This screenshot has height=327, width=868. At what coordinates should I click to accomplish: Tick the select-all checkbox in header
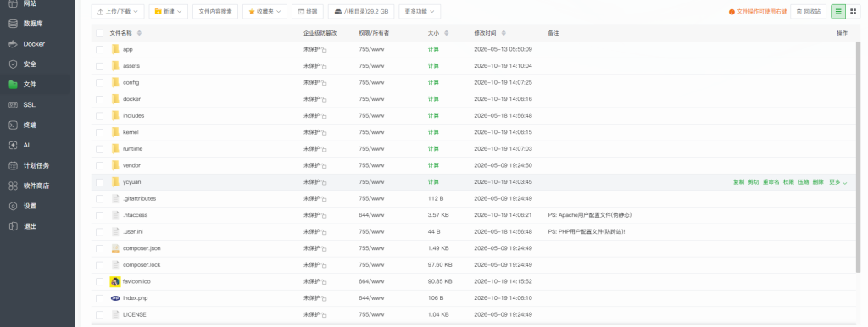100,33
